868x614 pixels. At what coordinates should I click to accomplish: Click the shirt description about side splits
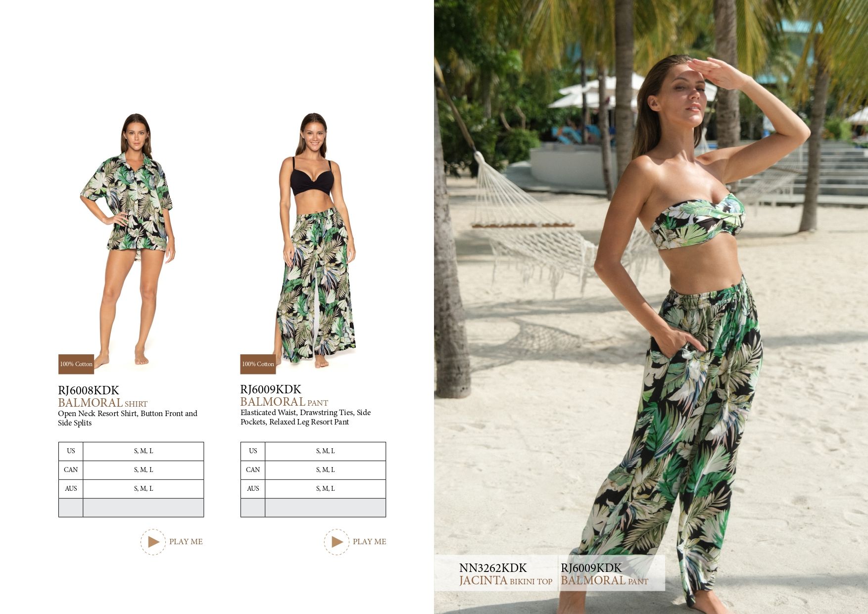tap(128, 418)
